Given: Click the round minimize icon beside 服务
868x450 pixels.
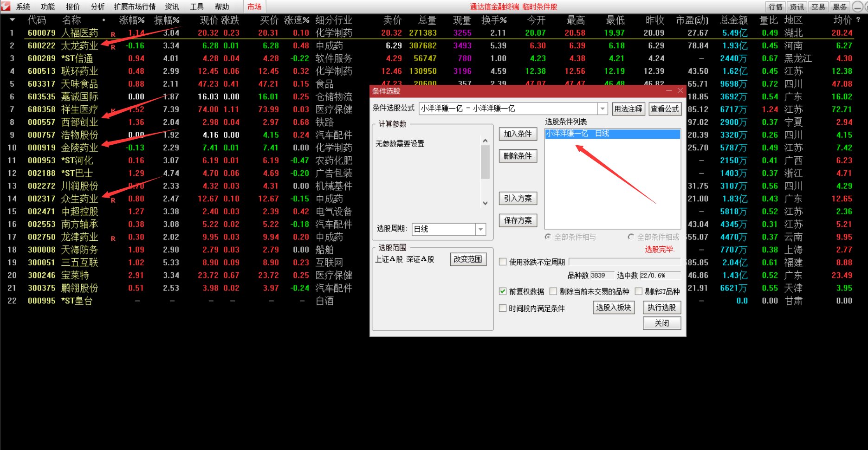Looking at the screenshot, I should tap(857, 6).
